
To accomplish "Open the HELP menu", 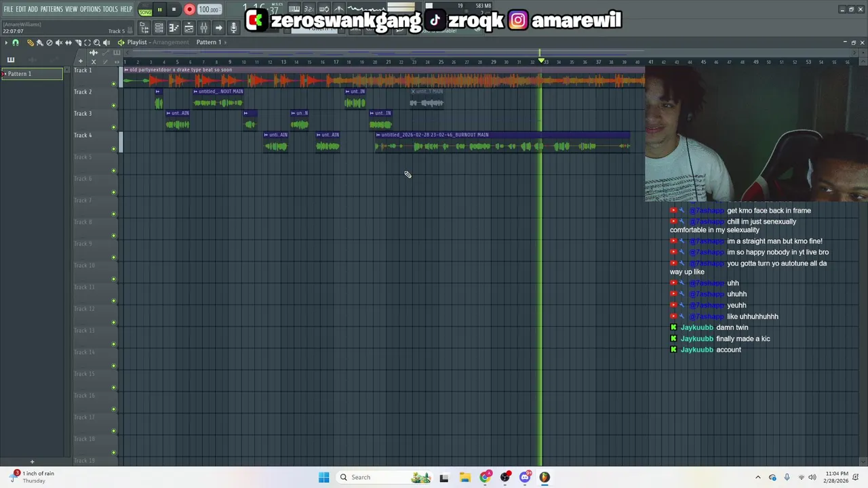I will pos(127,9).
